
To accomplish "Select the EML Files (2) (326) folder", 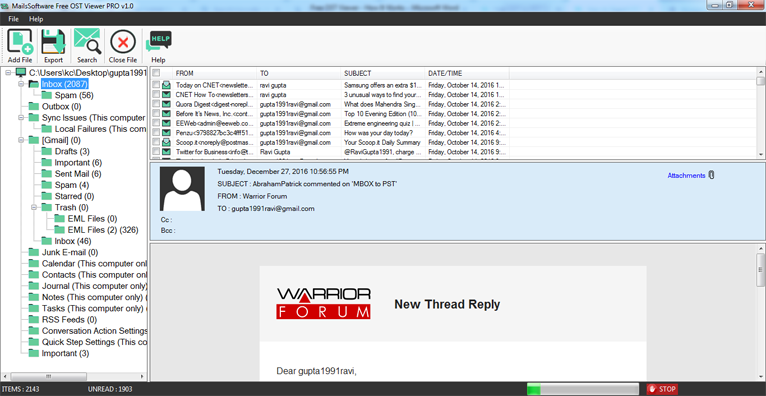I will pyautogui.click(x=103, y=230).
